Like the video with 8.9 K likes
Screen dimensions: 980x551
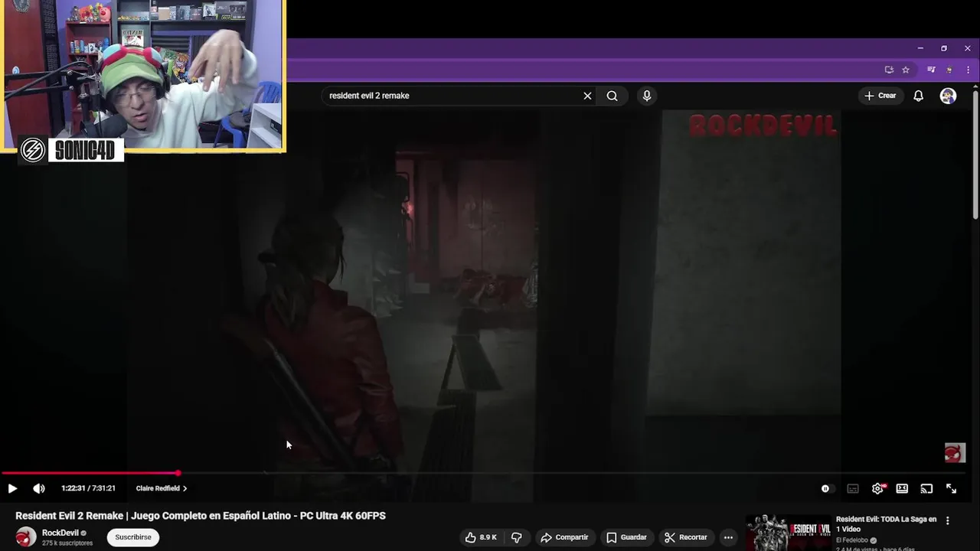(x=481, y=537)
